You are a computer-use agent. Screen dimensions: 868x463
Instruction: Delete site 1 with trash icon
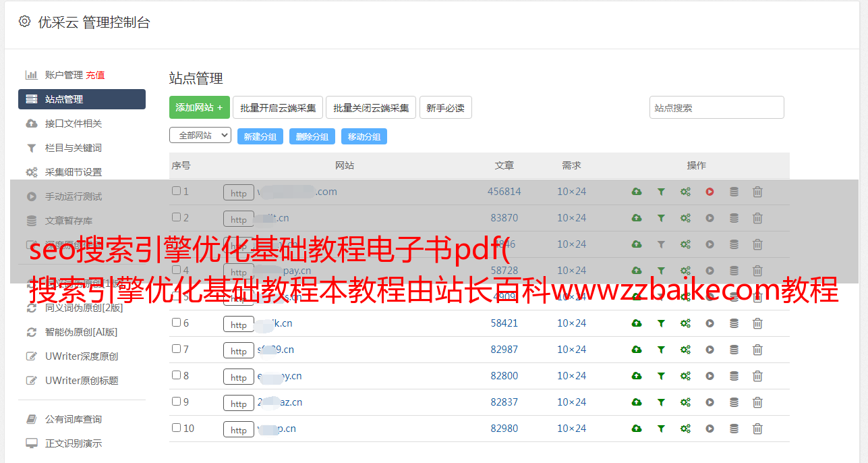point(757,192)
